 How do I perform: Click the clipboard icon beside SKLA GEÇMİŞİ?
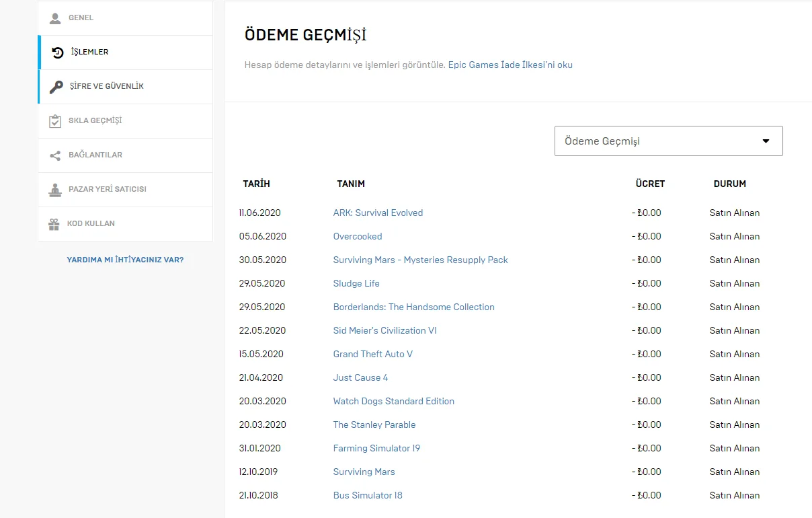[x=55, y=121]
